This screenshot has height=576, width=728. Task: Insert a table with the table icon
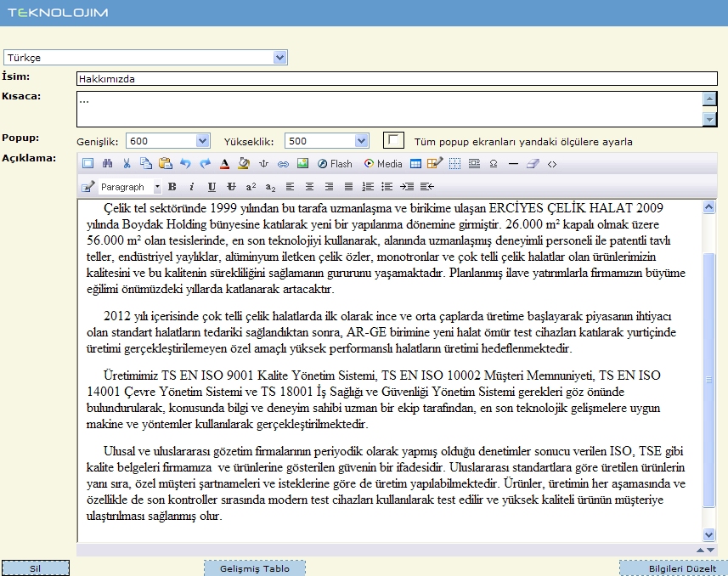[416, 163]
